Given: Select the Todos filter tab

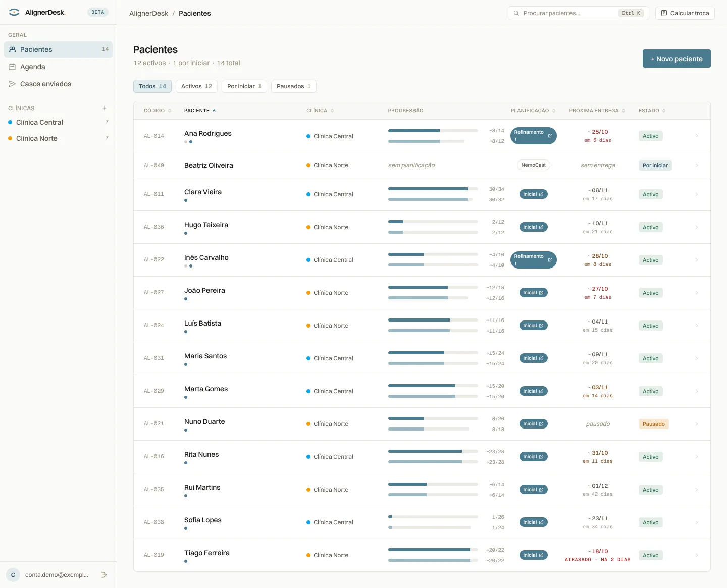Looking at the screenshot, I should (152, 86).
